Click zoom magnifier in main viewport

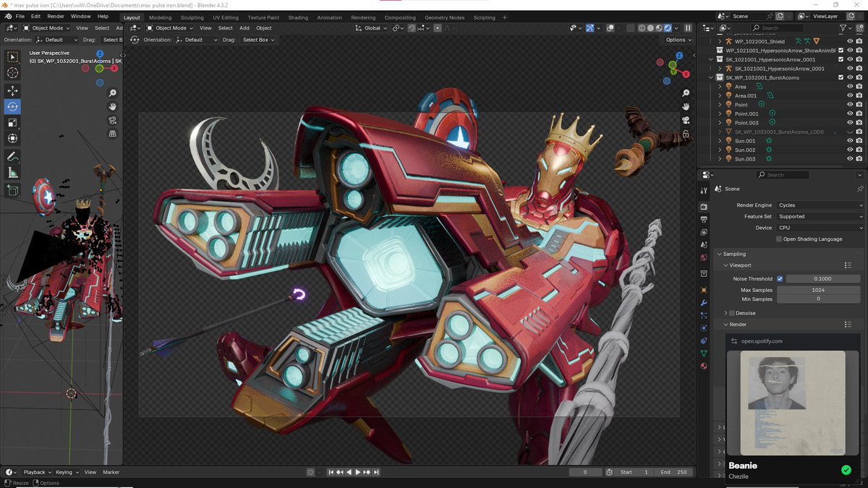tap(685, 93)
